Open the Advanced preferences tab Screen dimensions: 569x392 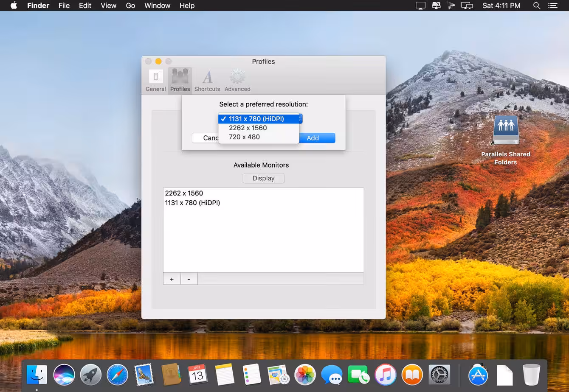(x=237, y=81)
